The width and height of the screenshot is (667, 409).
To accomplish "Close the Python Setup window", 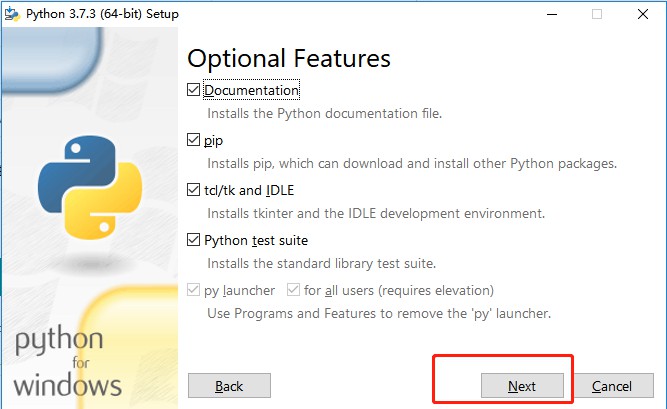I will point(643,14).
